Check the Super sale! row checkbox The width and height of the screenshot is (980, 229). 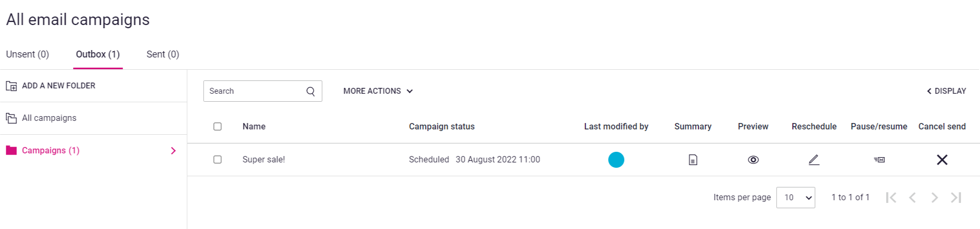coord(217,160)
